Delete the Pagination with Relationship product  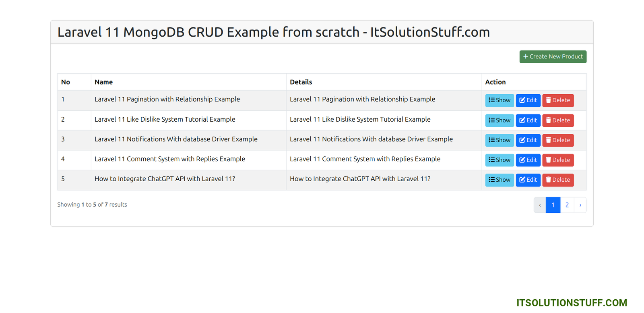[558, 100]
